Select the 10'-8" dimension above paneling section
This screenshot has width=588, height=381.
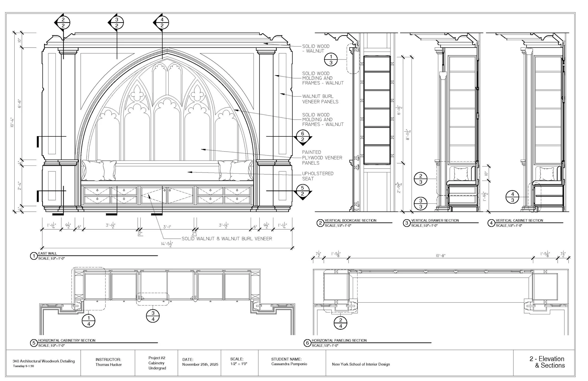tap(441, 256)
